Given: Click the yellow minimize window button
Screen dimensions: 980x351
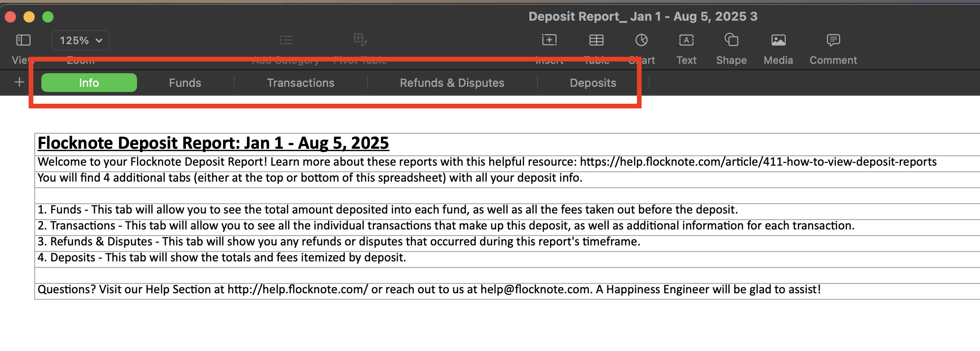Looking at the screenshot, I should pyautogui.click(x=29, y=17).
